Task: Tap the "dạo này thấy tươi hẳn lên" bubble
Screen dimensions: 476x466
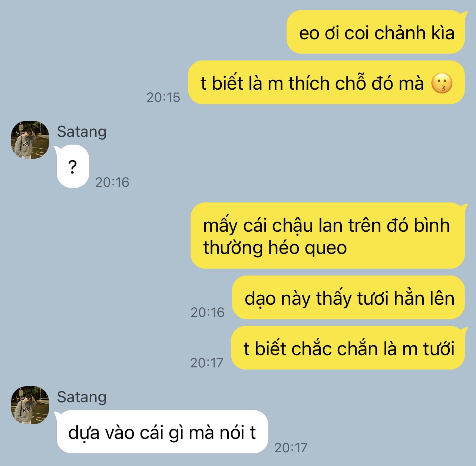Action: [x=348, y=298]
